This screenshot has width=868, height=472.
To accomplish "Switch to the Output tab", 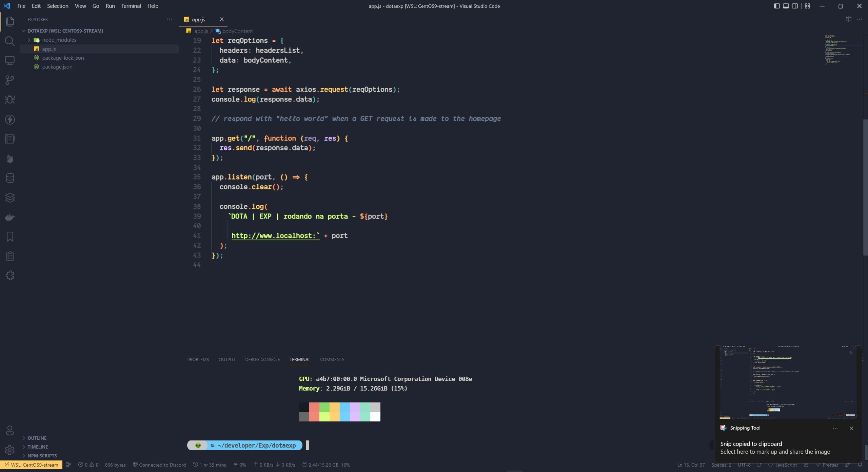I will pyautogui.click(x=226, y=359).
